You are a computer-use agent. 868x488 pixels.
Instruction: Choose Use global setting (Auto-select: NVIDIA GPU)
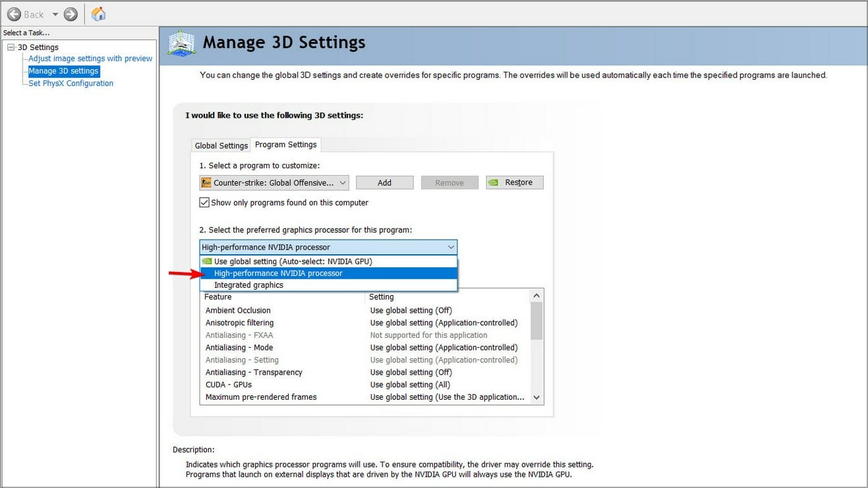pyautogui.click(x=328, y=261)
